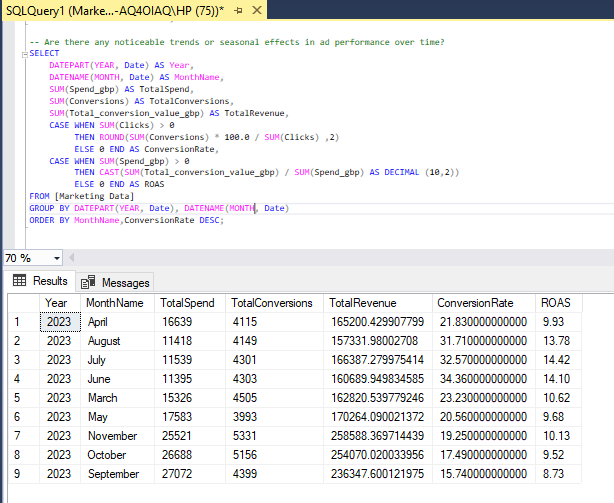Viewport: 614px width, 503px height.
Task: Click TotalRevenue value 258588.369714439
Action: click(378, 436)
